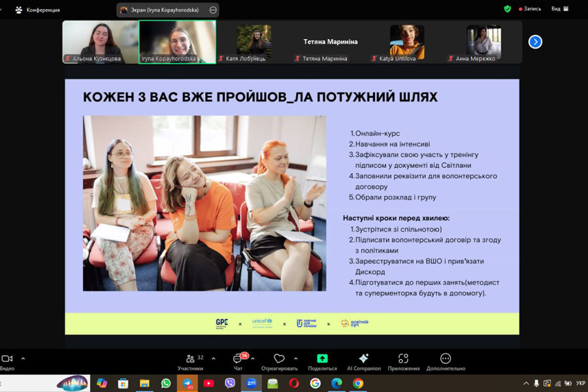588x392 pixels.
Task: Open the AI Companion sparkle icon
Action: pos(363,359)
